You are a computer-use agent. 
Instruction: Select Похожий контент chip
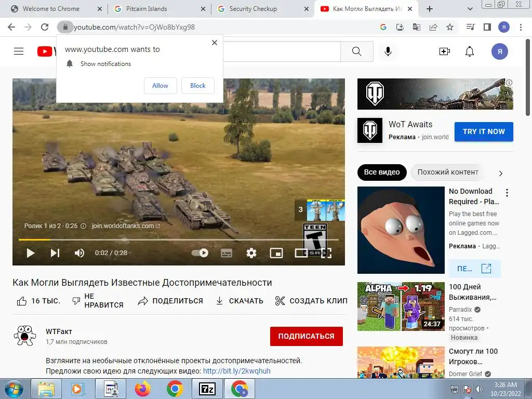click(x=448, y=172)
